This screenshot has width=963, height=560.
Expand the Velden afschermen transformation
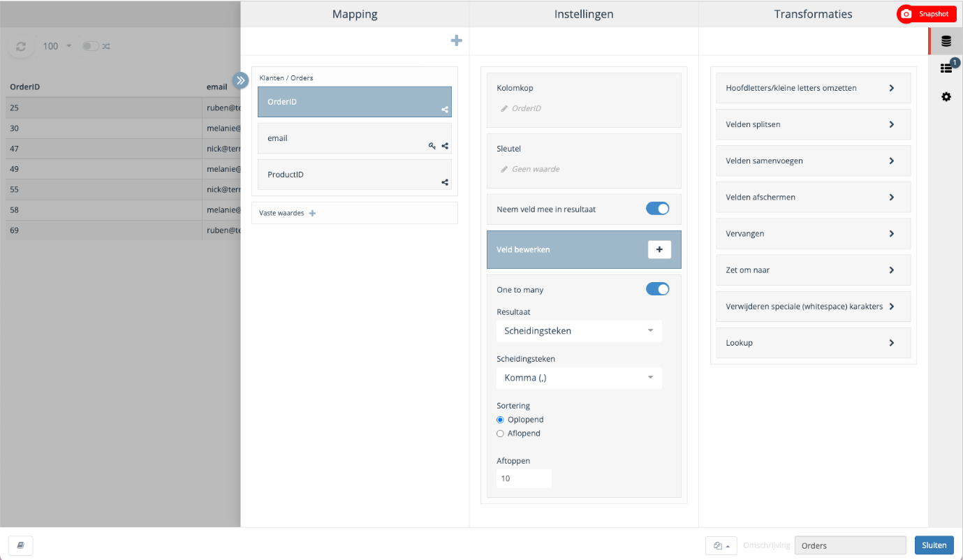pyautogui.click(x=814, y=197)
